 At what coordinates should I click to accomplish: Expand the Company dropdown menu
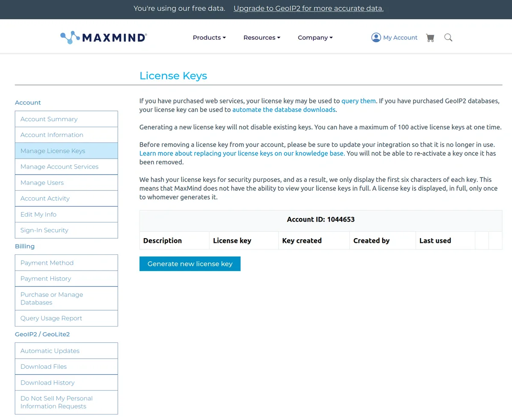[315, 38]
